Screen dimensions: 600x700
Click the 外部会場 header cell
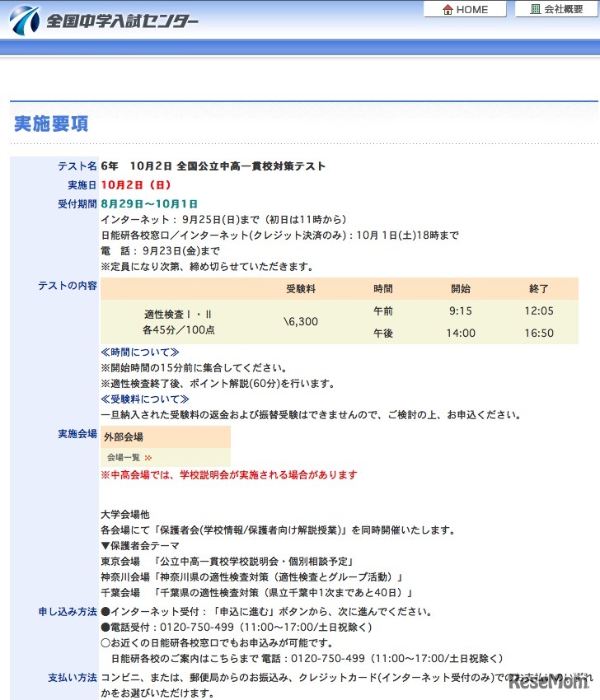[x=166, y=437]
